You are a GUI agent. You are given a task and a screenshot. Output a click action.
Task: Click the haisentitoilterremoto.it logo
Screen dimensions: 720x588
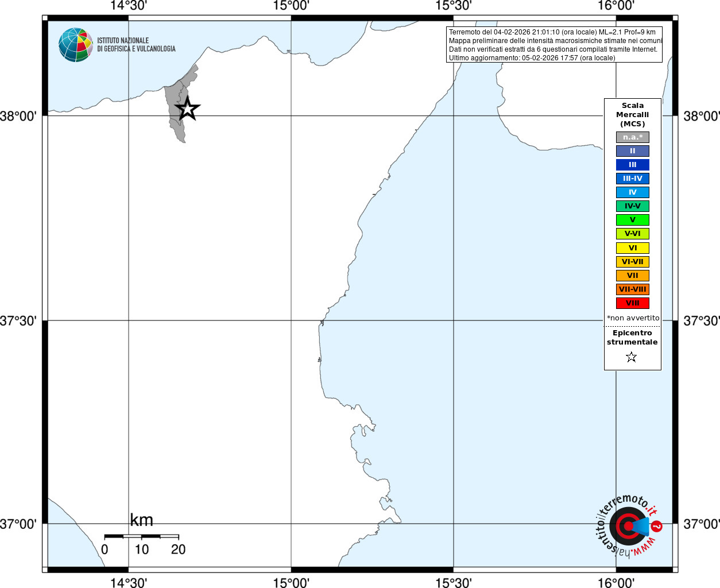(x=629, y=525)
